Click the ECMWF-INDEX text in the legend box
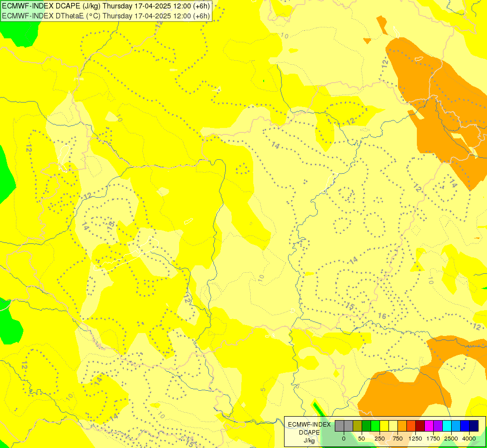This screenshot has height=448, width=487. [309, 425]
